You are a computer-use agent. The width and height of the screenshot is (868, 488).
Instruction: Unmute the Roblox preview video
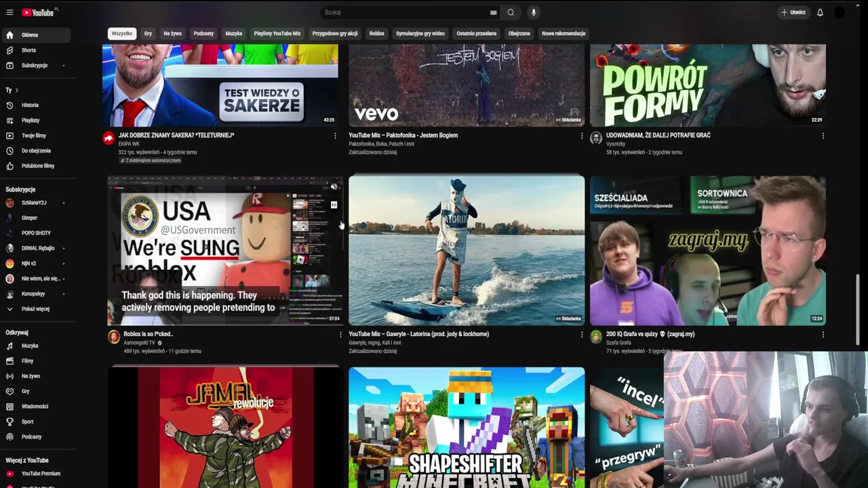point(334,187)
